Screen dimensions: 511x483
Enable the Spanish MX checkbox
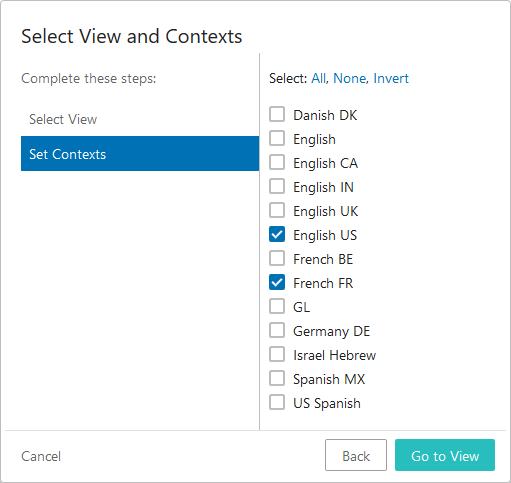click(x=277, y=378)
